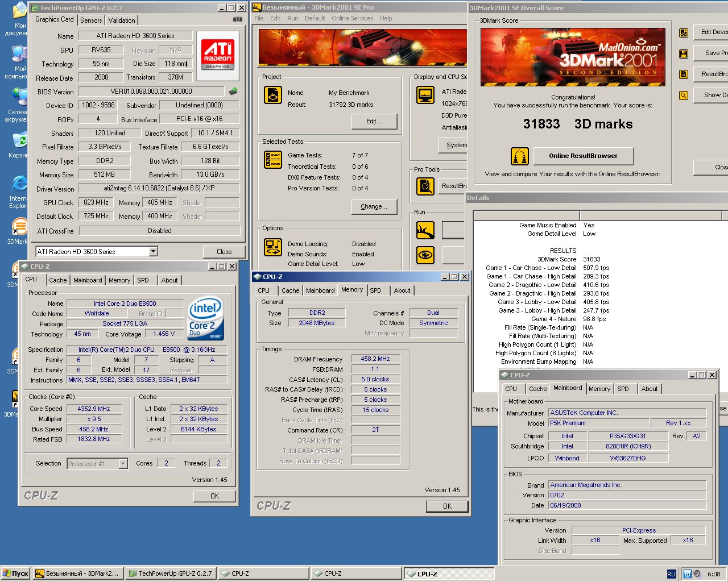Click the 31833 3D marks score text
Image resolution: width=728 pixels, height=582 pixels.
pos(577,124)
